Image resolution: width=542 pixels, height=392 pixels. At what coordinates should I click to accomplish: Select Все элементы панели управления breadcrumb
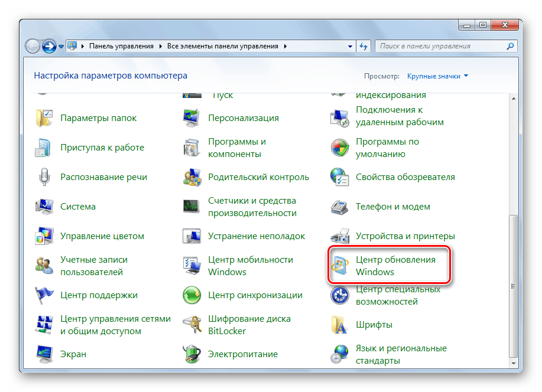pos(223,46)
